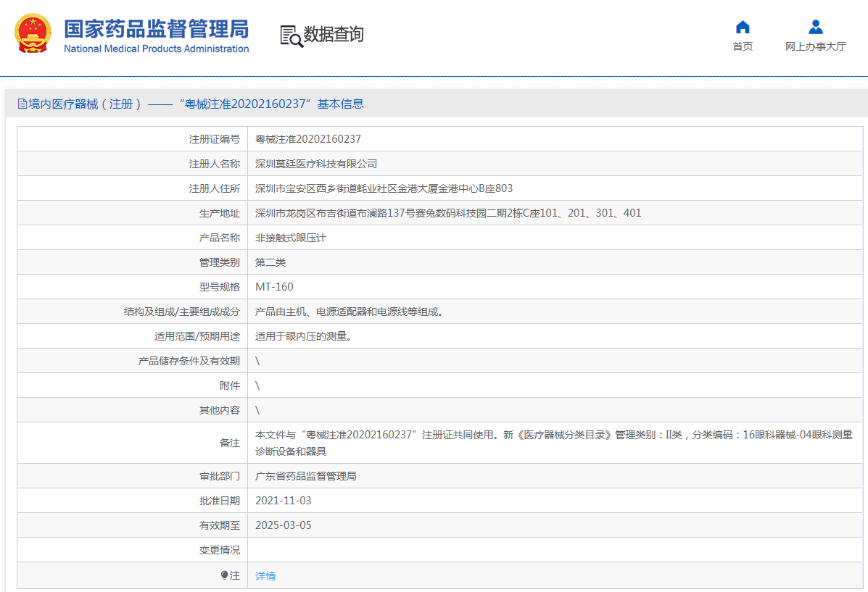Click the document icon before 境内医疗器械

click(x=22, y=104)
